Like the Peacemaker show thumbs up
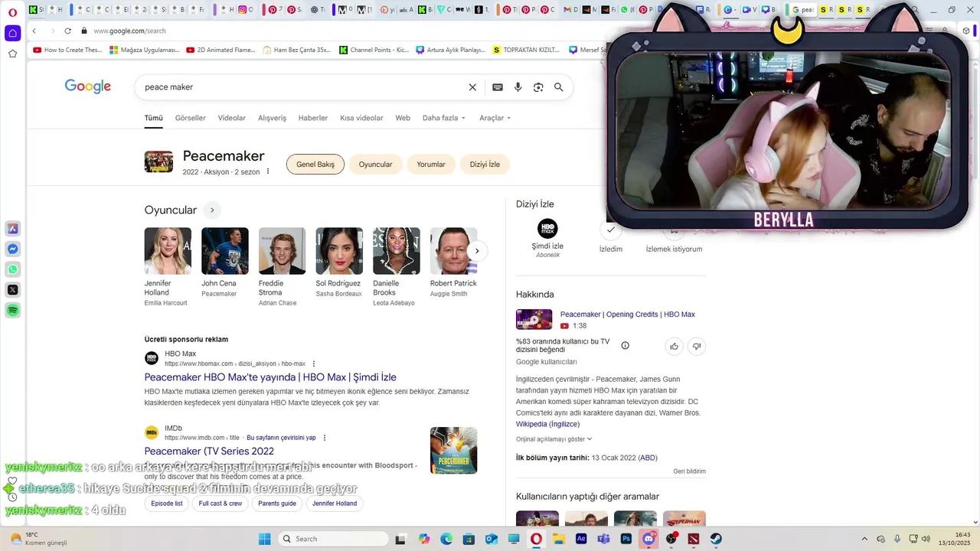This screenshot has width=980, height=551. pos(675,346)
